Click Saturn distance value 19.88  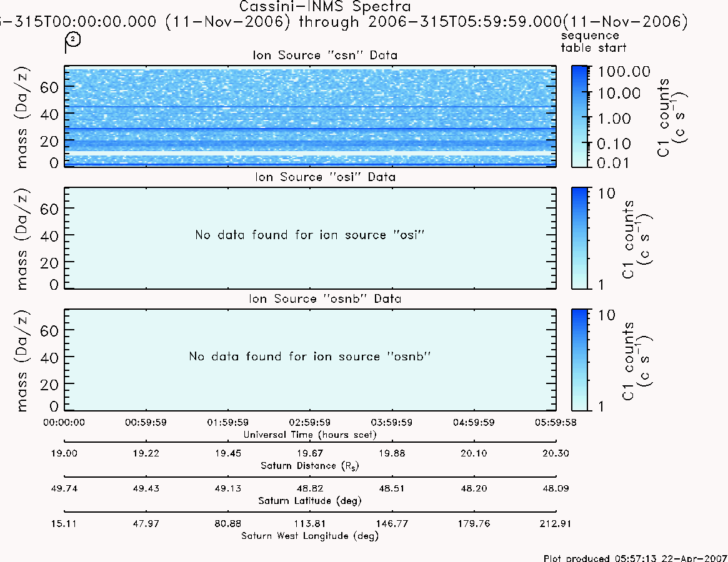pyautogui.click(x=392, y=453)
